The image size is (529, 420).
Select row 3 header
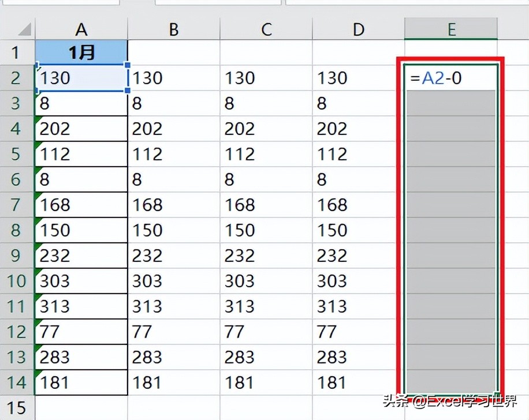[x=17, y=103]
